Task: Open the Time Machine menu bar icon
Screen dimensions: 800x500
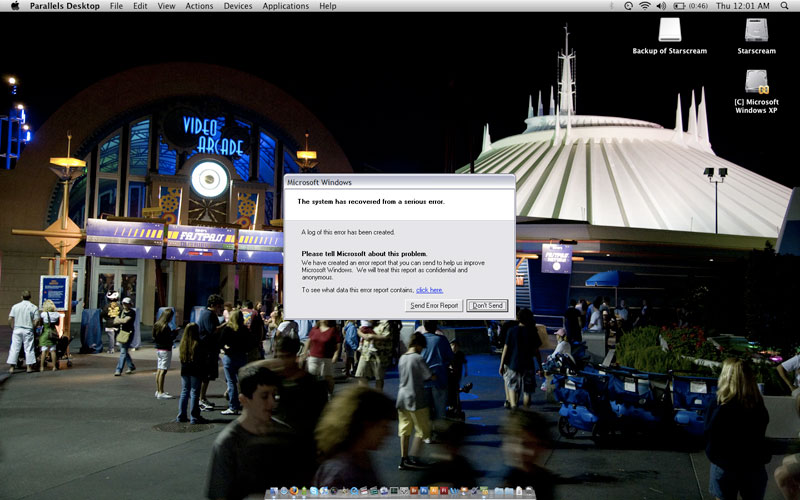Action: pos(629,6)
